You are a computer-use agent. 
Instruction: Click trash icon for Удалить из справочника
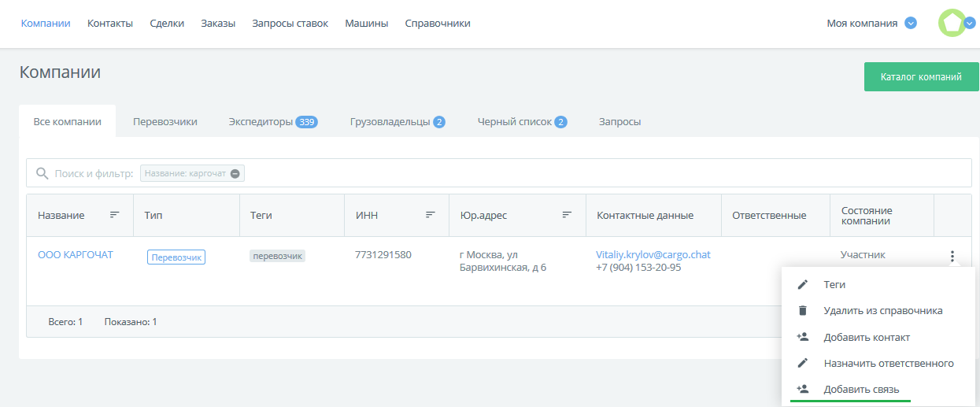[803, 310]
